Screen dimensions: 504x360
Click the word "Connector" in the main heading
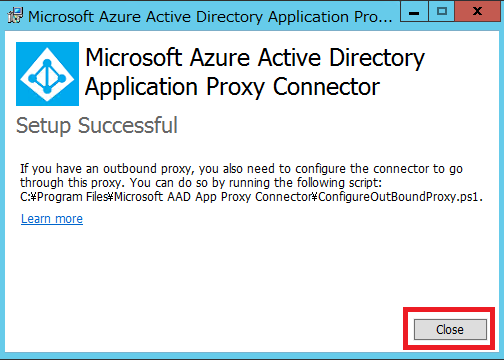(326, 87)
